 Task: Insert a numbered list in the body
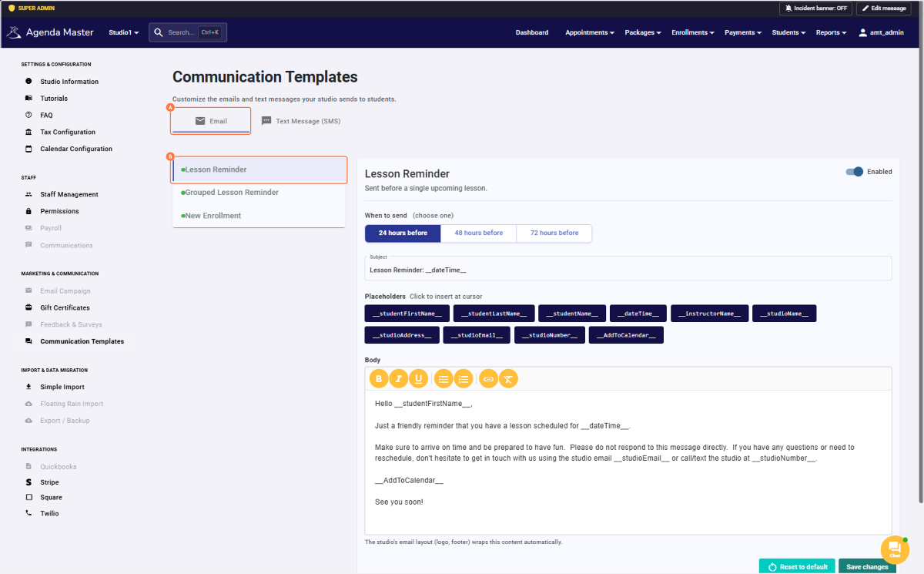(x=464, y=378)
